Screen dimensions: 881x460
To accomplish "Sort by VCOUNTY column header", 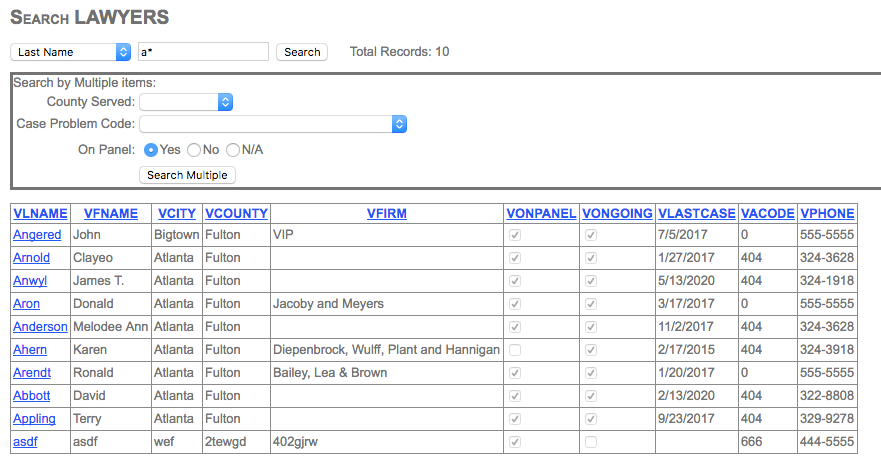I will tap(236, 213).
